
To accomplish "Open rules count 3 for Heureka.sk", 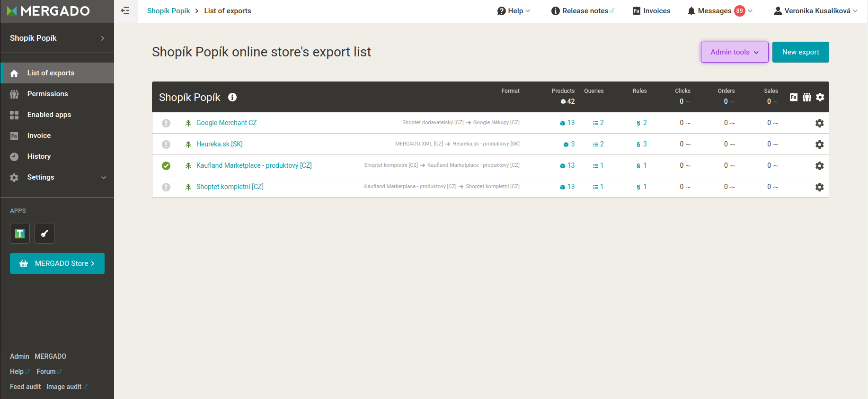I will coord(642,144).
